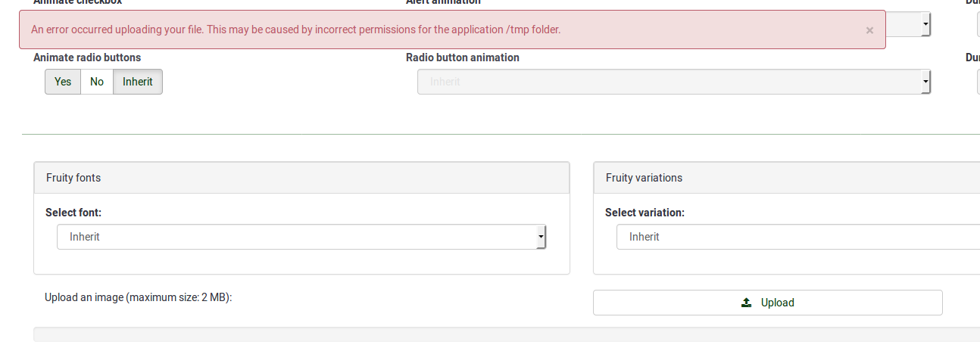
Task: Click the Fruity variations panel header
Action: click(x=786, y=178)
